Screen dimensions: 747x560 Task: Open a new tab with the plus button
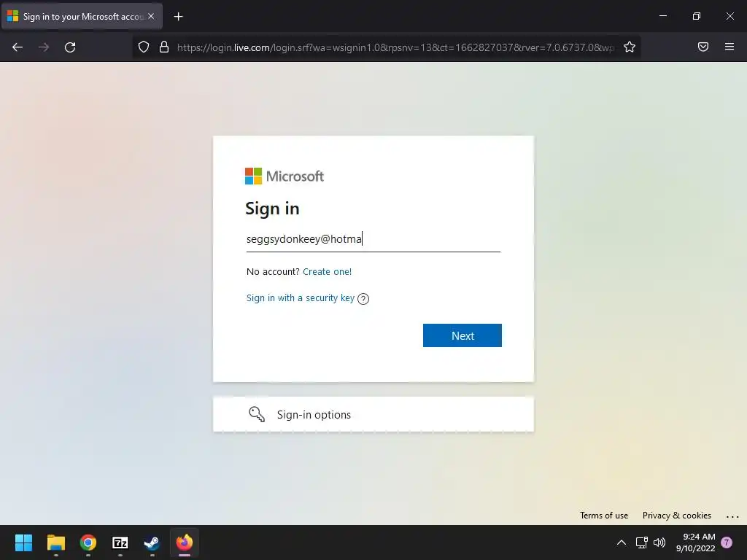click(x=178, y=17)
